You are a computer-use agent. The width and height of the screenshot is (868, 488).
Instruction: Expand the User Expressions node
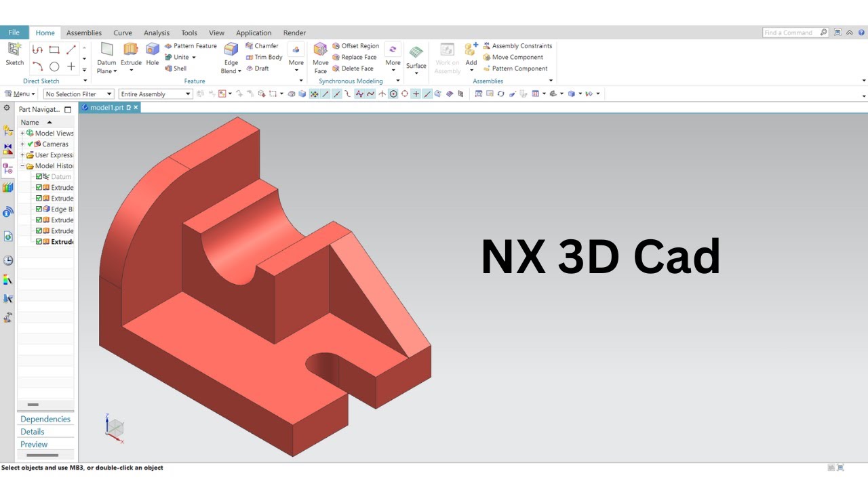coord(22,155)
